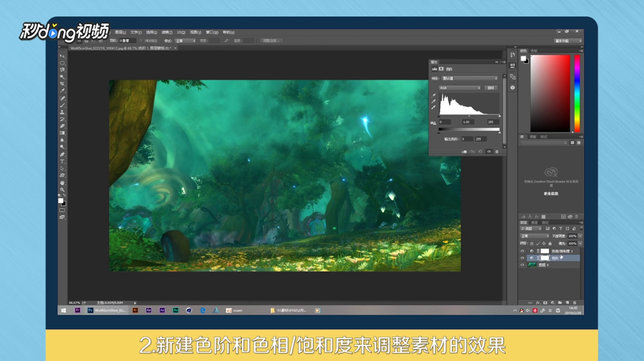Open the Filter menu
The image size is (644, 361).
coord(166,32)
